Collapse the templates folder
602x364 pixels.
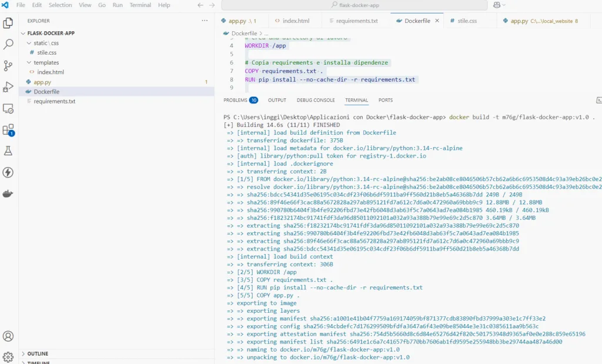pyautogui.click(x=29, y=62)
